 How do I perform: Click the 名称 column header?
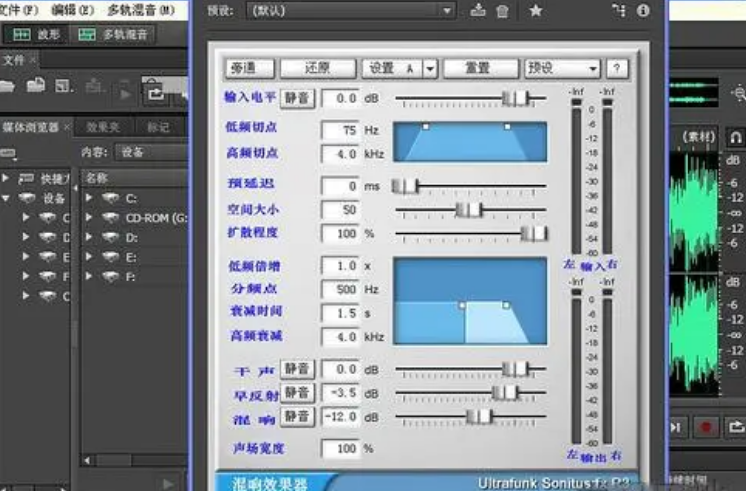[134, 178]
